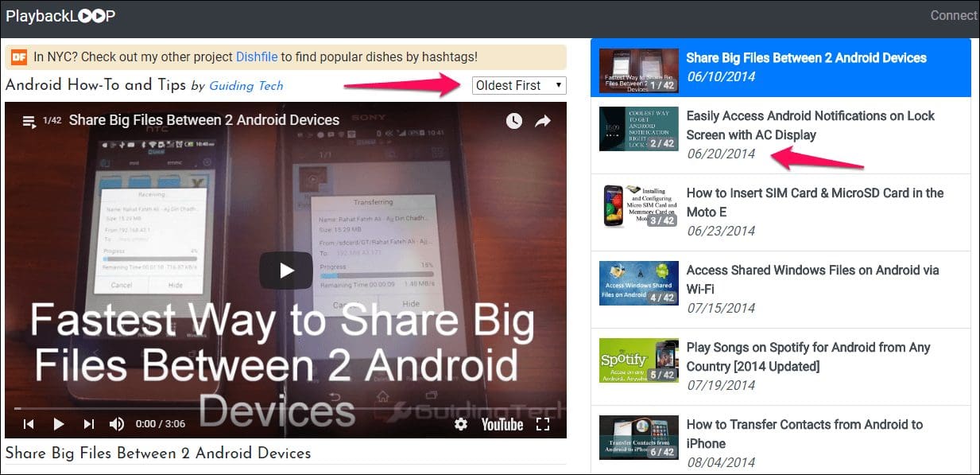Click the DF Dishfile icon in the banner
The height and width of the screenshot is (475, 980).
[x=17, y=56]
